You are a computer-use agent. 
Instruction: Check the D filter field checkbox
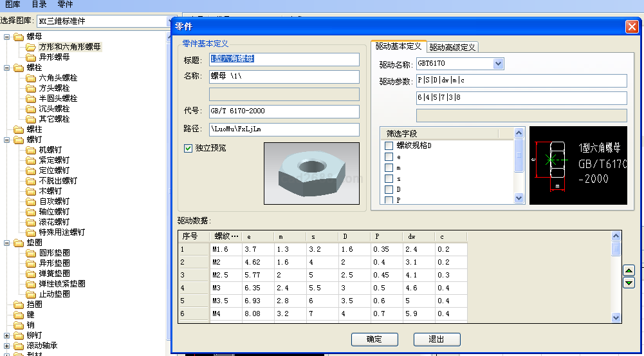pos(389,189)
